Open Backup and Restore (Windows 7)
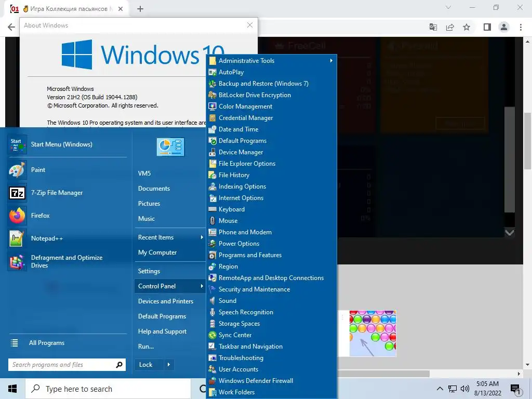Image resolution: width=532 pixels, height=399 pixels. 271,84
